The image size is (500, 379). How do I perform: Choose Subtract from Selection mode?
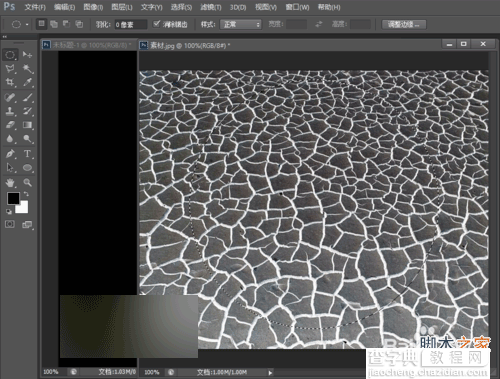[x=66, y=24]
